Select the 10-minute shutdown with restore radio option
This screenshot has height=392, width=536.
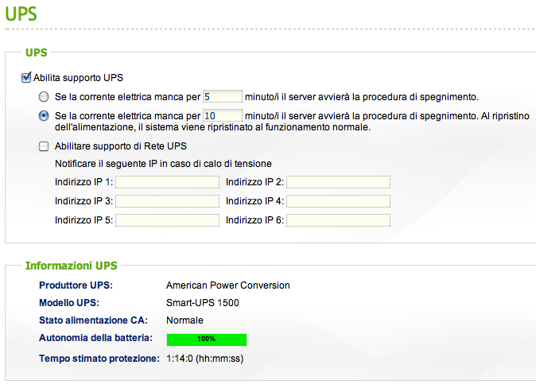pyautogui.click(x=44, y=115)
